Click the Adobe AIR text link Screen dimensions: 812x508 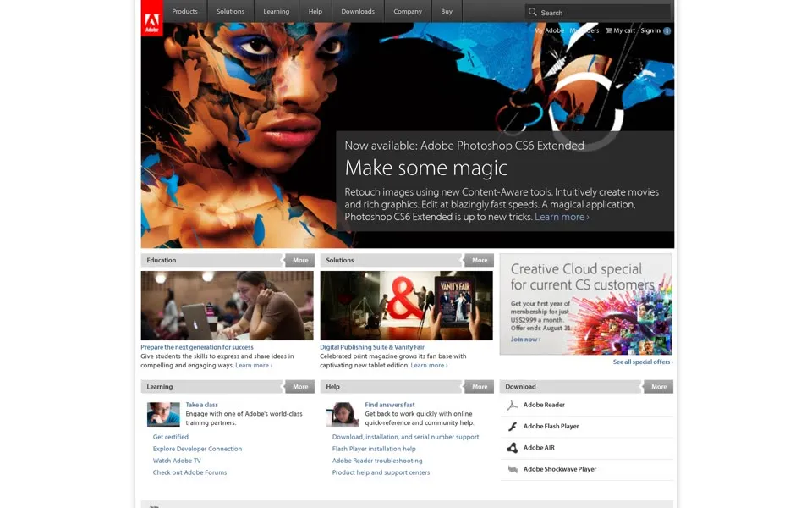[x=539, y=448]
